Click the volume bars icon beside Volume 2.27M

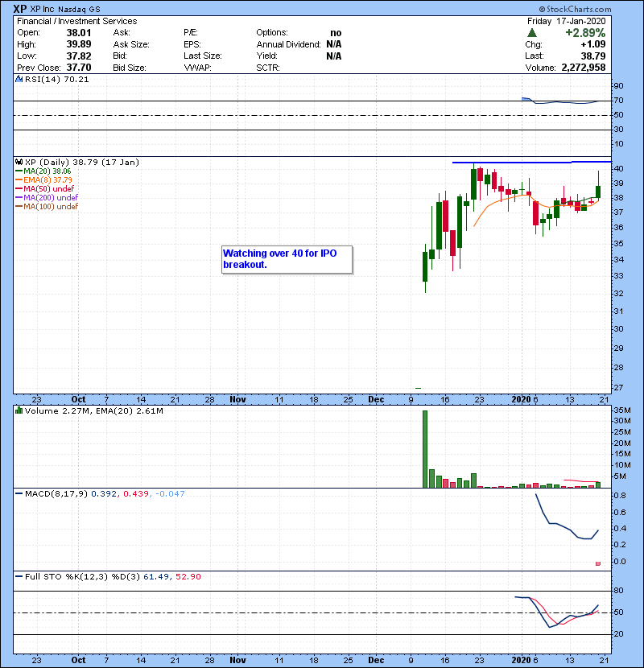(19, 410)
